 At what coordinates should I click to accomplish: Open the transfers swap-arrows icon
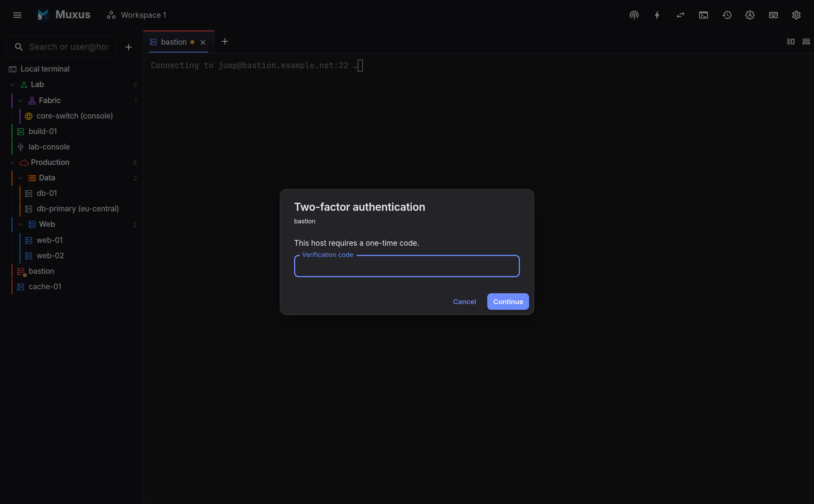(680, 15)
